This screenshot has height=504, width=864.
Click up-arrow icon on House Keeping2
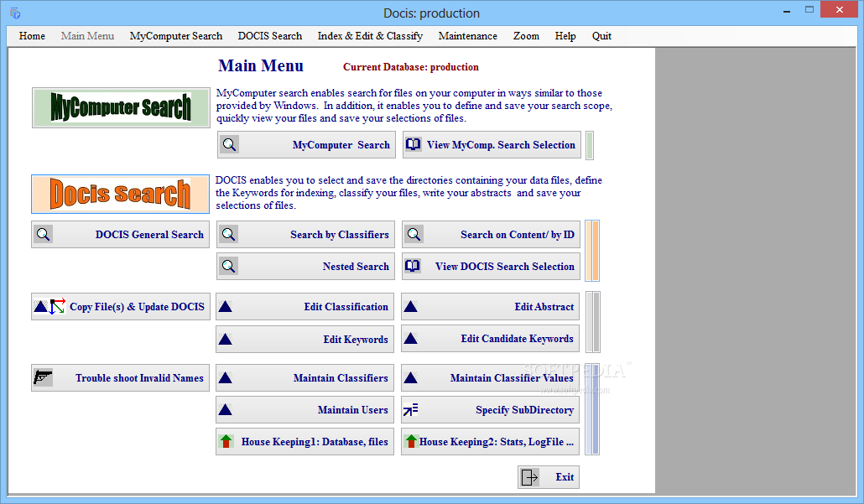coord(411,441)
